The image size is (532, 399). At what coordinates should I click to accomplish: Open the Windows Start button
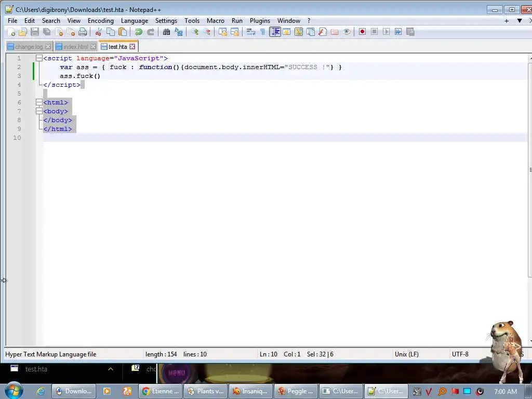(14, 391)
